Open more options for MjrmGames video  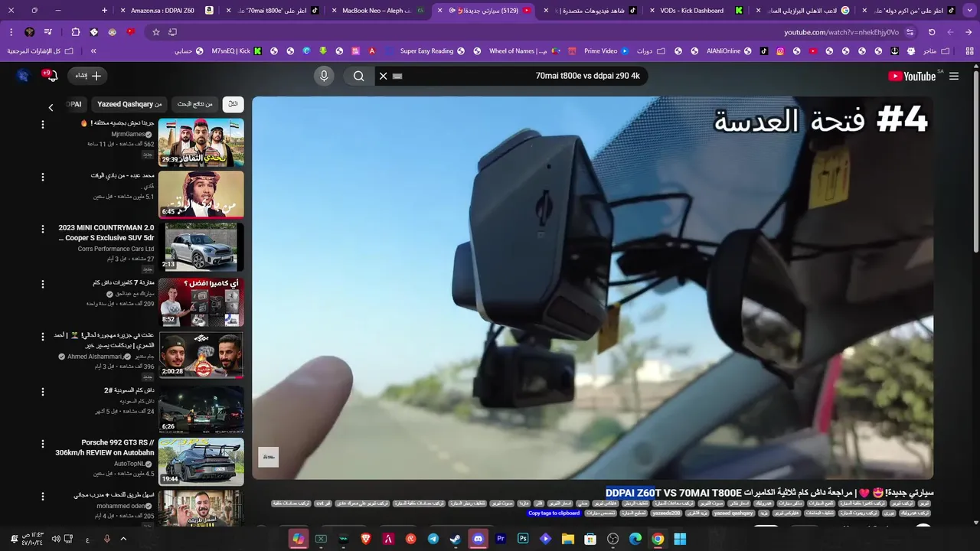(43, 125)
